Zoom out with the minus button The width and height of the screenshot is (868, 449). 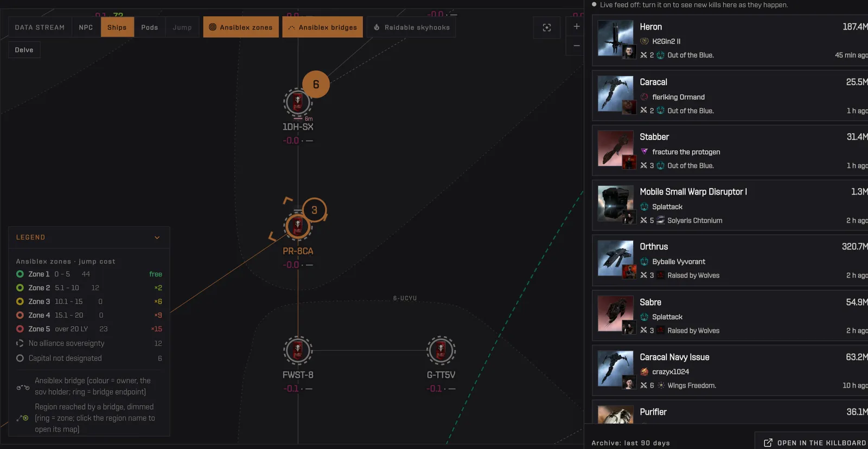577,46
